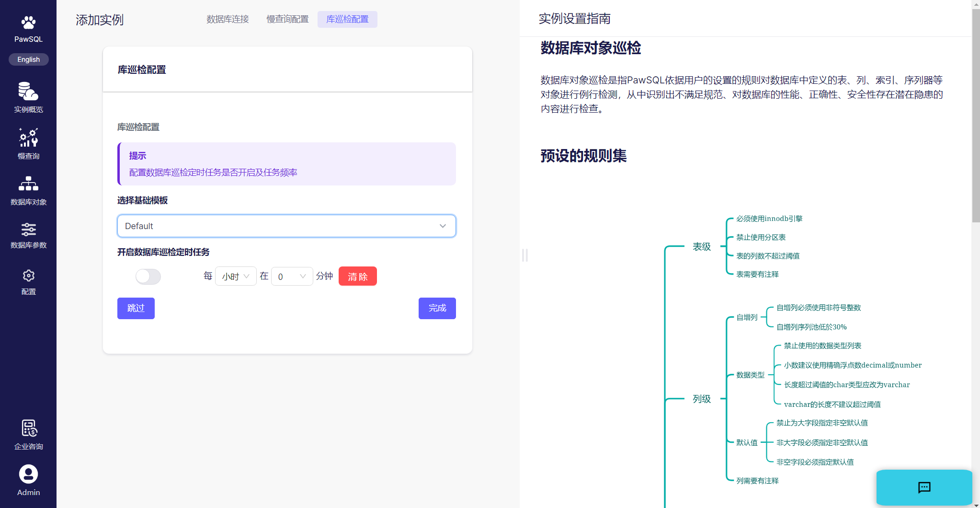Open the 小时 frequency unit dropdown
The width and height of the screenshot is (980, 508).
point(236,277)
